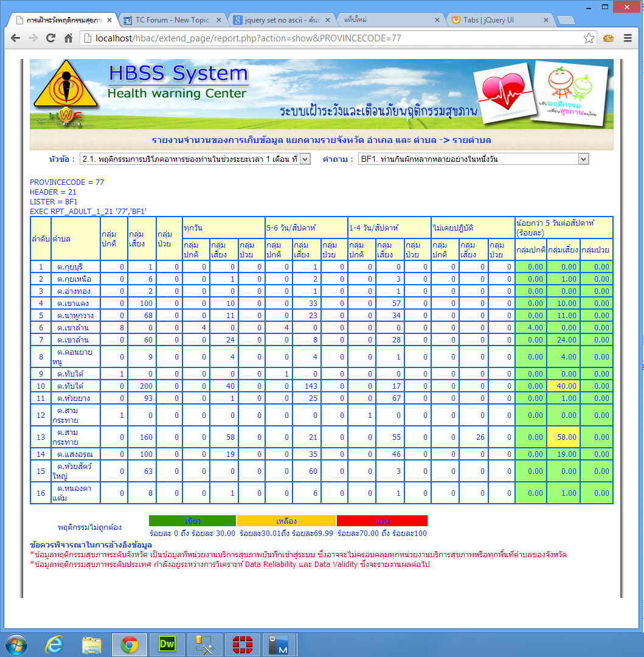Click the browser back arrow
Viewport: 644px width, 657px height.
coord(15,38)
